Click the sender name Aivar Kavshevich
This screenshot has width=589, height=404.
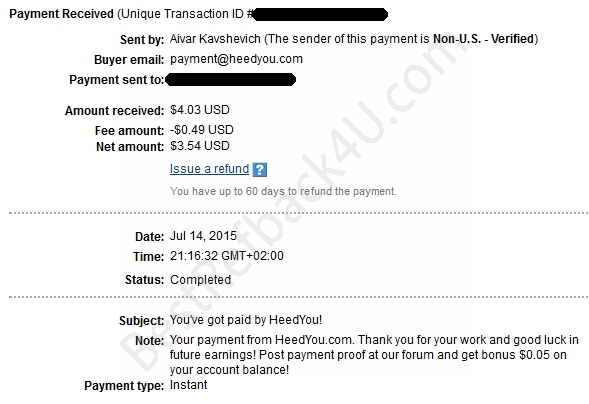tap(215, 39)
